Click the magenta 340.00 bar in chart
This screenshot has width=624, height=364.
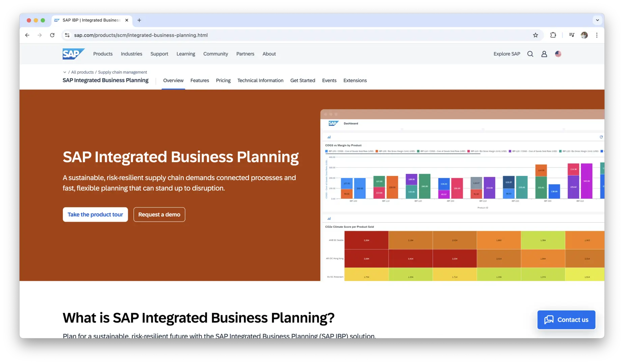click(587, 181)
